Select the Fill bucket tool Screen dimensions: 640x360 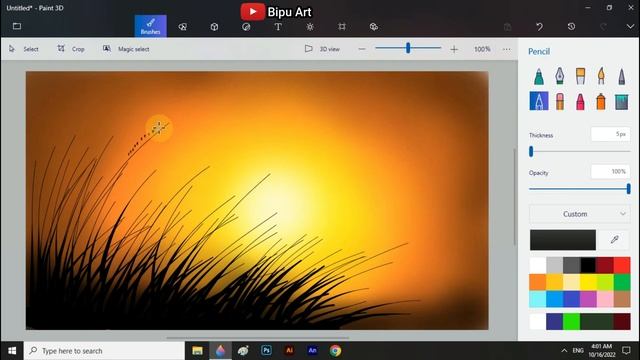tap(622, 102)
